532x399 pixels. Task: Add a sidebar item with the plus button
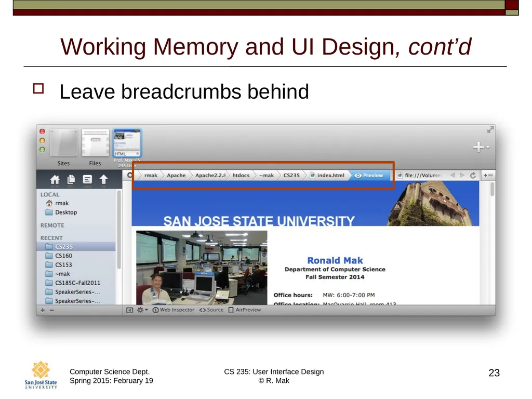click(43, 310)
